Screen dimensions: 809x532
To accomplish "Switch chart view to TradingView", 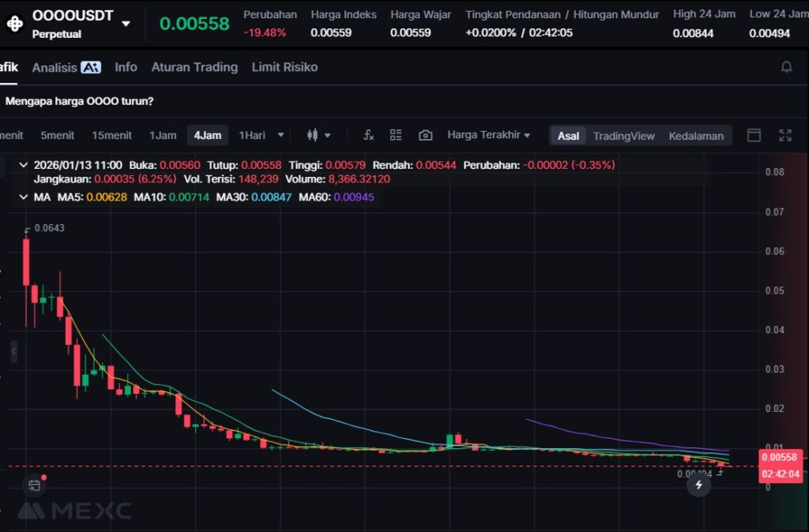I will (x=623, y=136).
